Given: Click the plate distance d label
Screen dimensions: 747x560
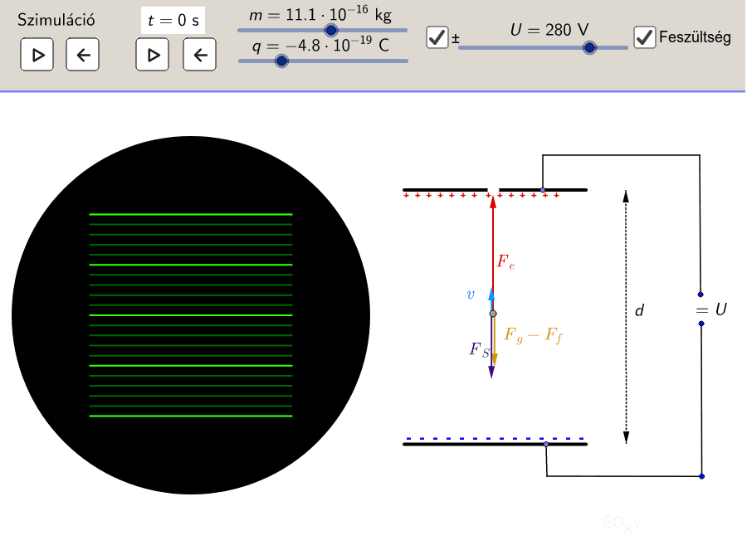Looking at the screenshot, I should point(639,310).
